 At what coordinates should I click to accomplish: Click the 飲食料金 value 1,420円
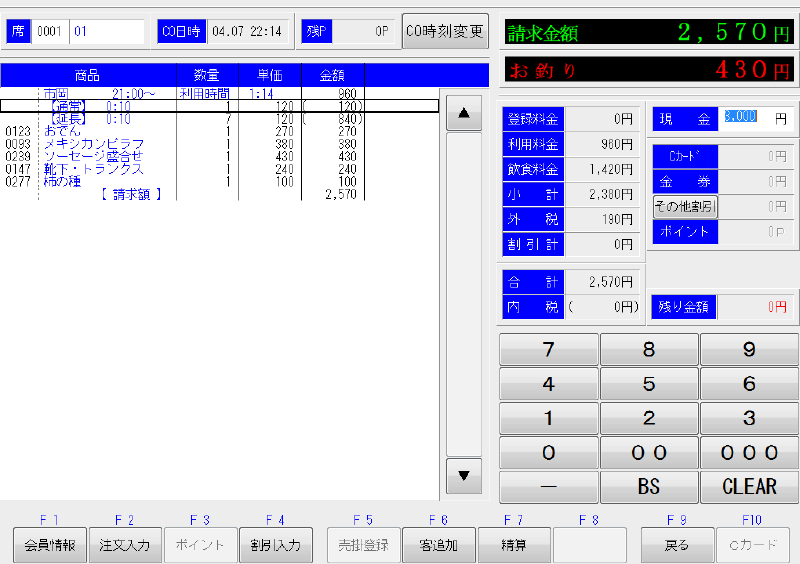pyautogui.click(x=601, y=169)
